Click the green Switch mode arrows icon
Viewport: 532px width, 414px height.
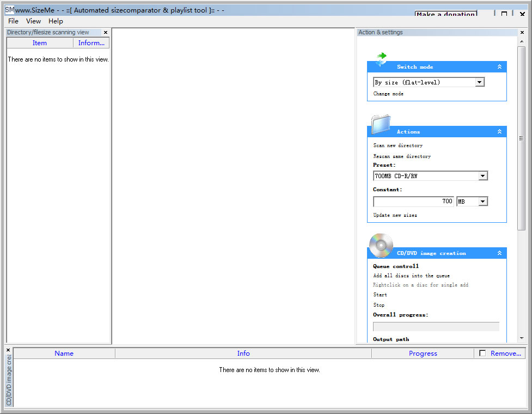381,58
